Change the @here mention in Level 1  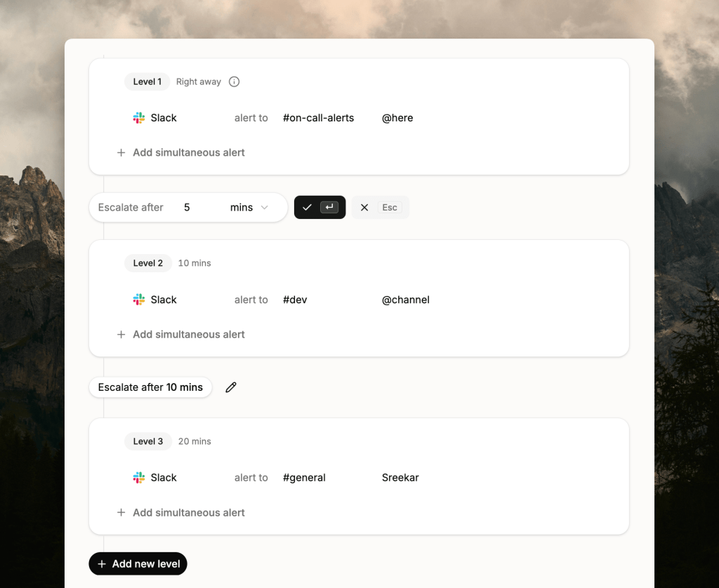point(397,118)
